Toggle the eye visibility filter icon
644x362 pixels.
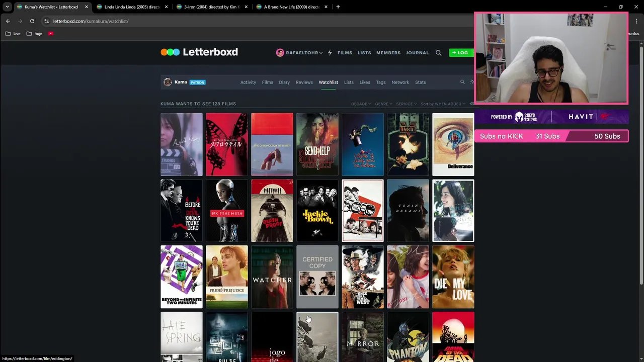click(x=471, y=104)
